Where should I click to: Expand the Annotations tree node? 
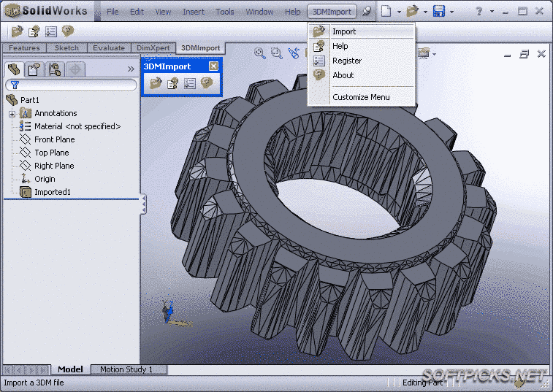click(12, 114)
